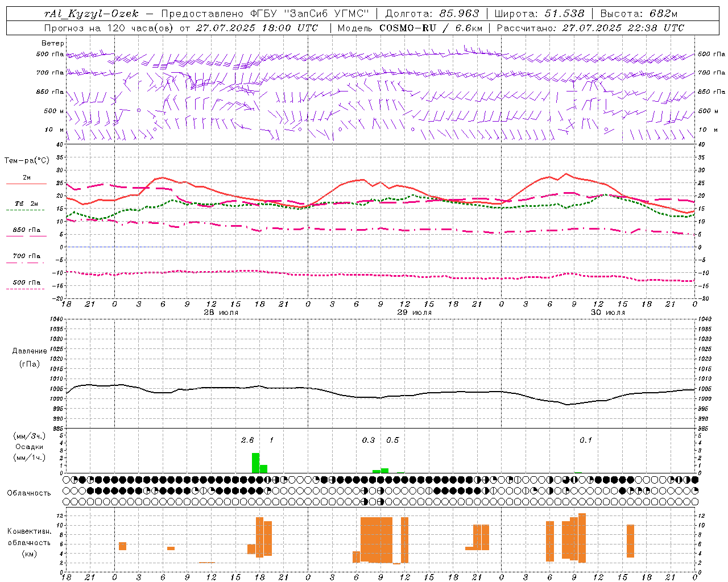Click the 29 июля date label

415,313
